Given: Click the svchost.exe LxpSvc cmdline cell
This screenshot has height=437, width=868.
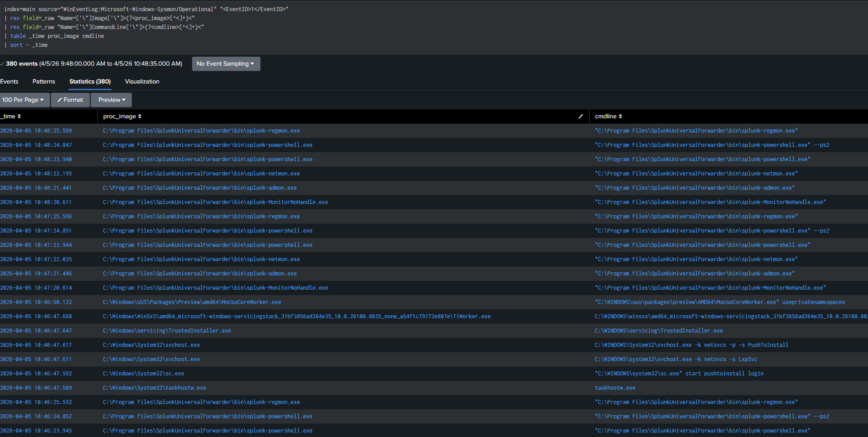Looking at the screenshot, I should coord(676,359).
